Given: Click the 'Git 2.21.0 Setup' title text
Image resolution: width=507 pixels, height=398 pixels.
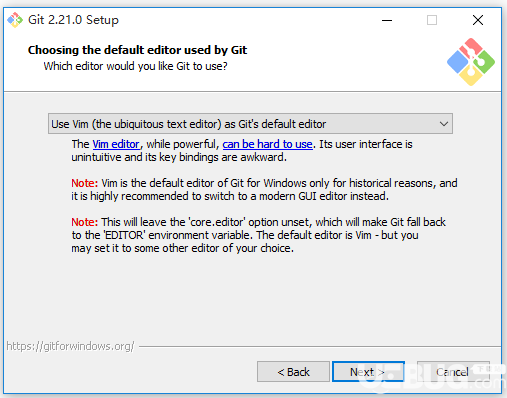Looking at the screenshot, I should (73, 20).
